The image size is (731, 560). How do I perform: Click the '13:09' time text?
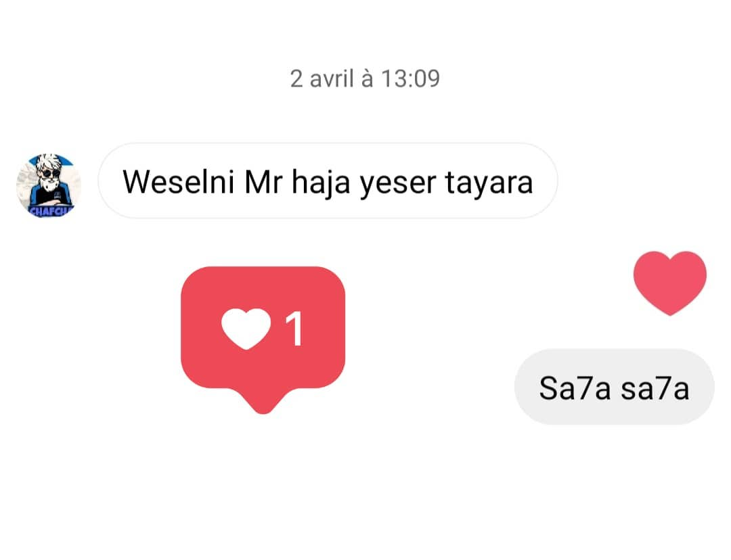coord(411,78)
